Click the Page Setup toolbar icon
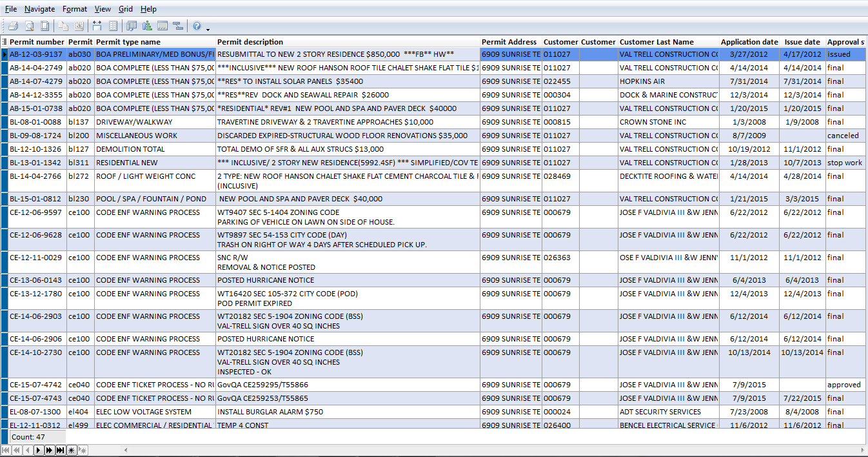 pos(45,26)
